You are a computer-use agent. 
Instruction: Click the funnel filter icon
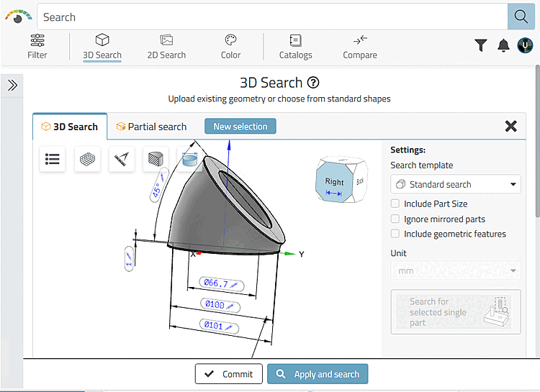tap(481, 45)
